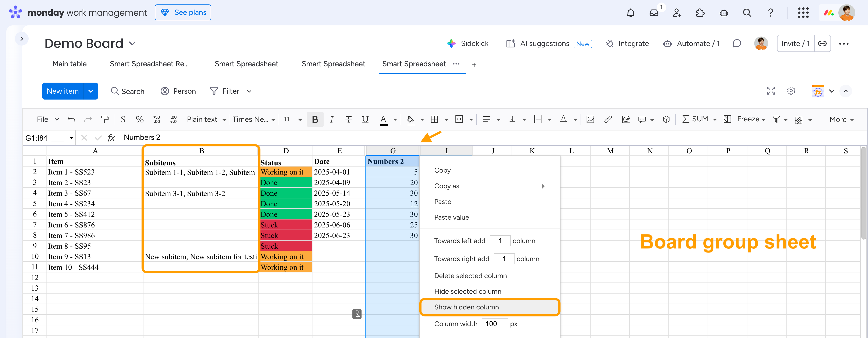Click the undo arrow icon

(71, 119)
